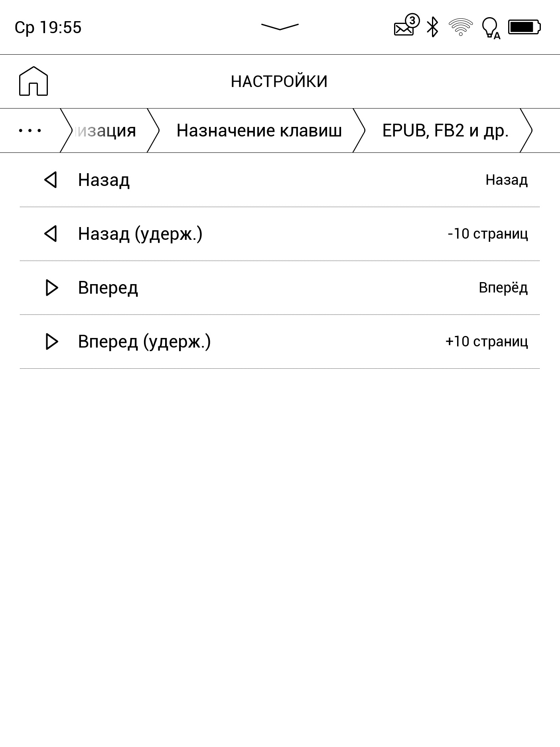Viewport: 560px width, 747px height.
Task: Pull down the status bar chevron
Action: click(280, 27)
